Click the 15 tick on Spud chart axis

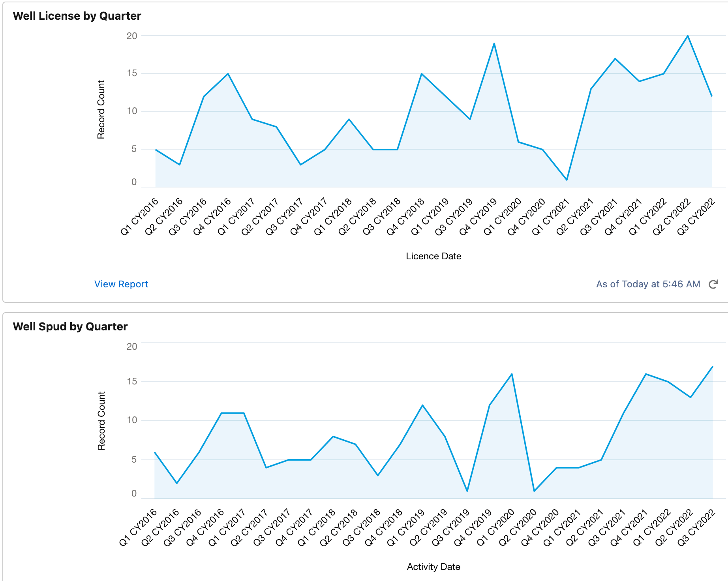131,381
